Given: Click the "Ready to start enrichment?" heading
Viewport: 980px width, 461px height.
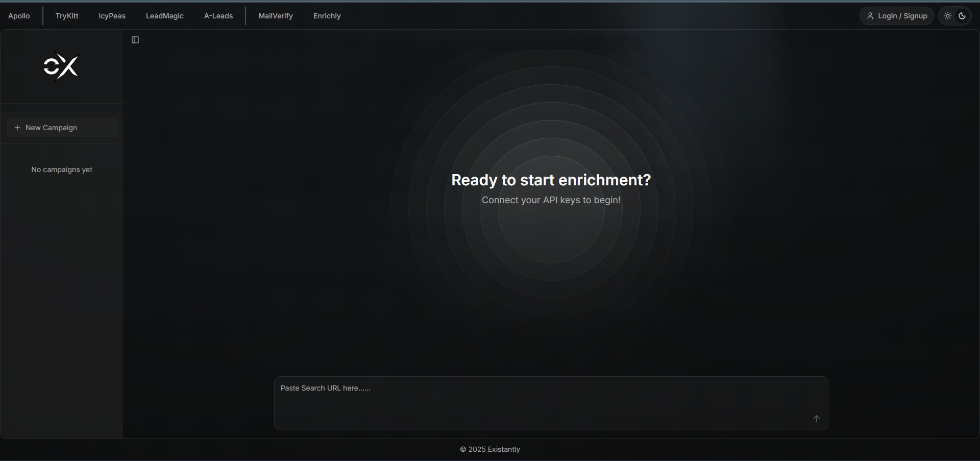Looking at the screenshot, I should click(x=551, y=180).
